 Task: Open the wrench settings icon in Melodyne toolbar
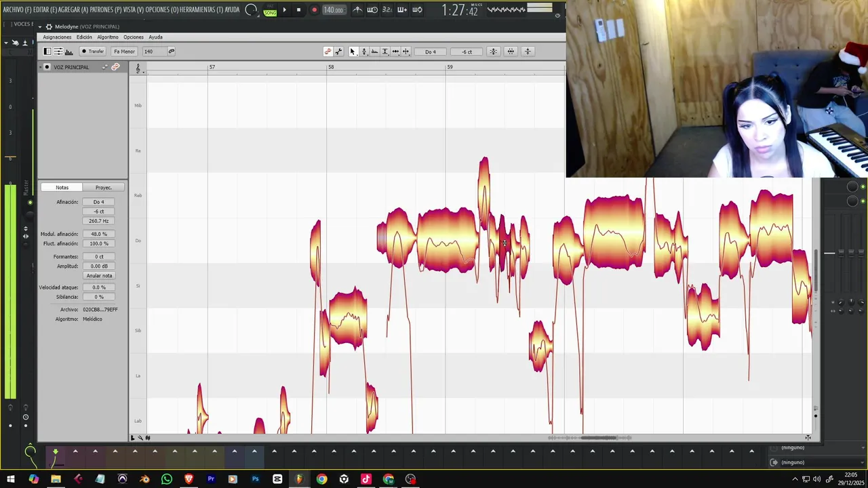pos(338,52)
